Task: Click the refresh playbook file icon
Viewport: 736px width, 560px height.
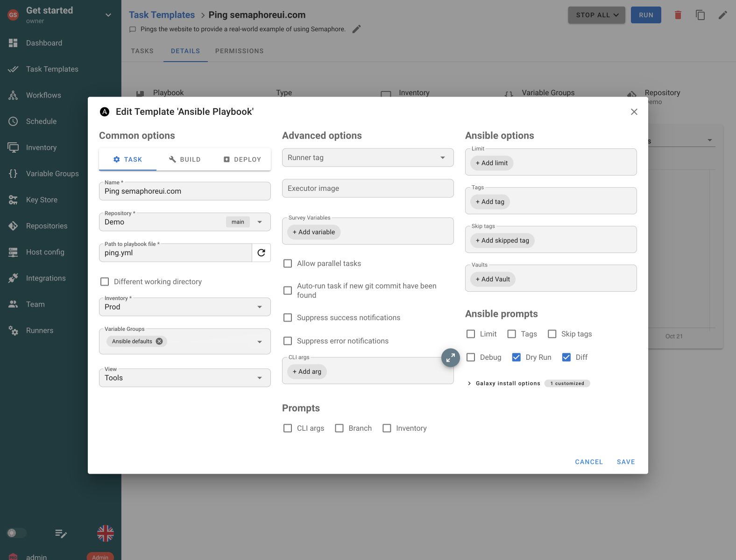Action: tap(261, 252)
